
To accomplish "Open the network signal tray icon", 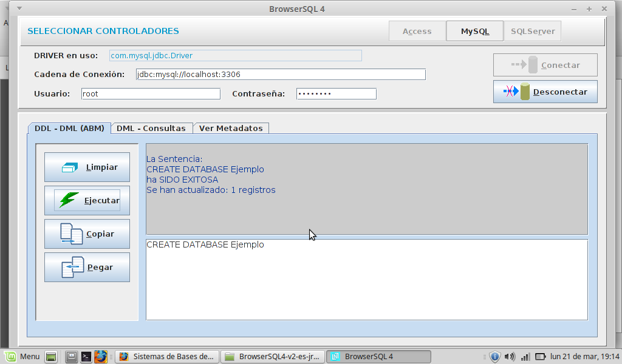I will (x=525, y=357).
